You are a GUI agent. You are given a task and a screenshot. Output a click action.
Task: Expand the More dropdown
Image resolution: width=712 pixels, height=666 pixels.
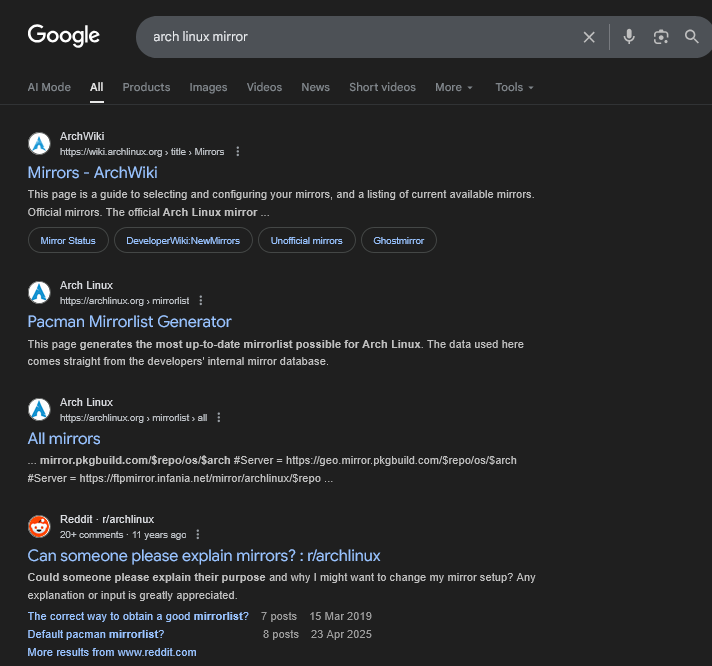tap(454, 87)
